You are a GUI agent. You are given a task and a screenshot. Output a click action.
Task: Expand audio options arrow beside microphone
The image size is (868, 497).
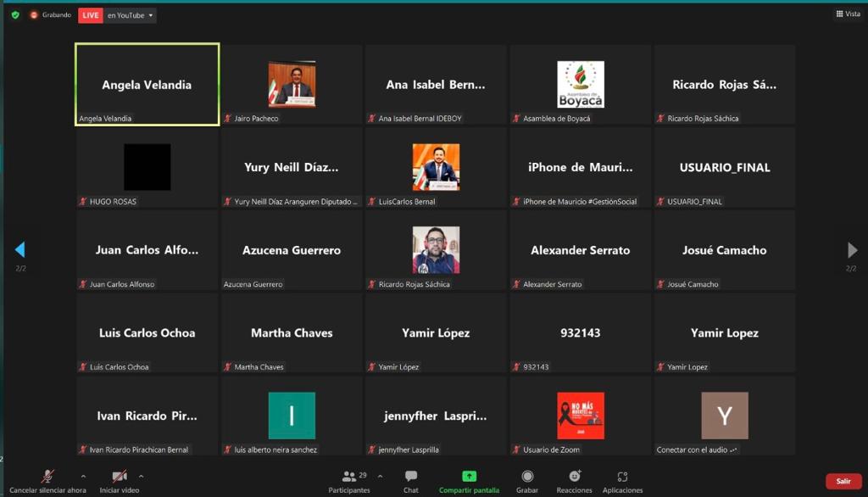click(x=83, y=477)
